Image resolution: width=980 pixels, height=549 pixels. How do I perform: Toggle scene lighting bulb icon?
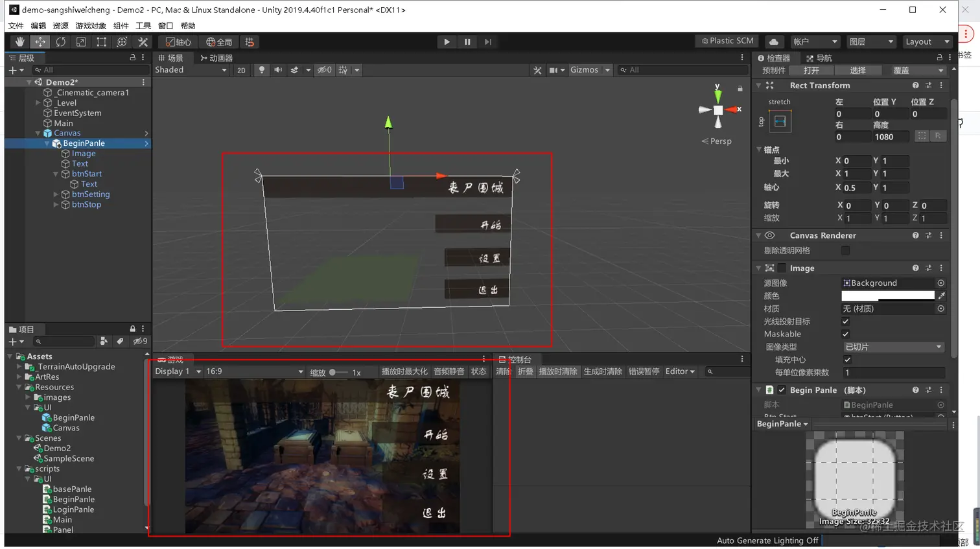(x=262, y=70)
